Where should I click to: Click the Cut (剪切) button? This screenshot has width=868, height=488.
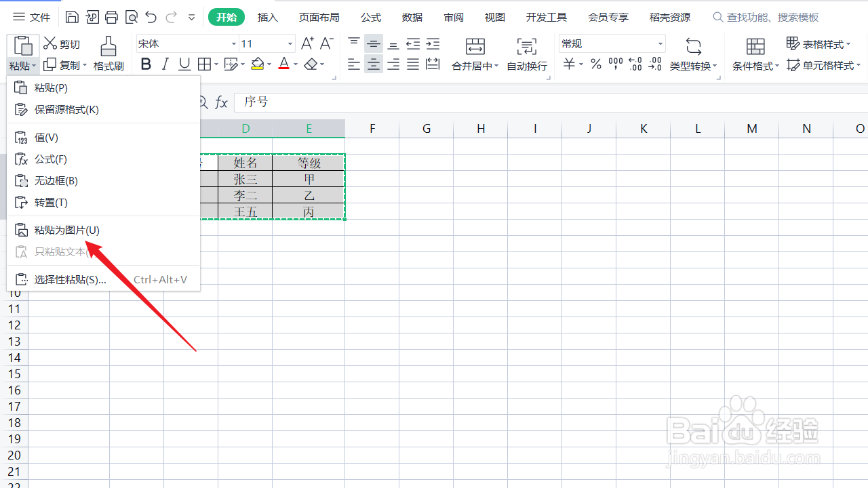pos(62,44)
